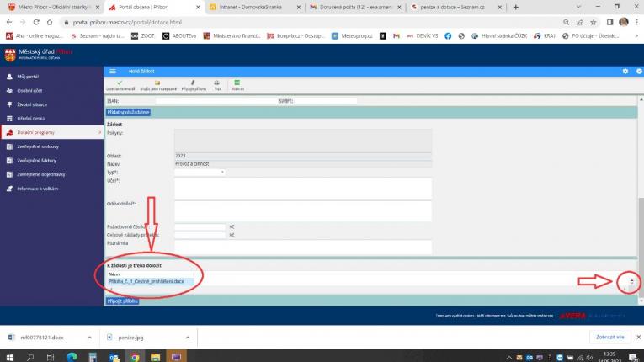The width and height of the screenshot is (644, 362).
Task: Open the downloaded peníze.jpg file
Action: pos(130,338)
